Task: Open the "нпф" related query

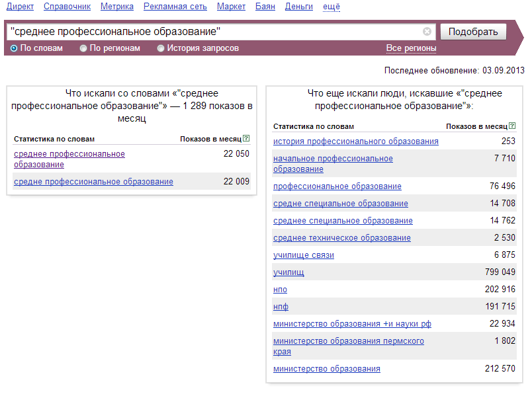Action: [281, 307]
